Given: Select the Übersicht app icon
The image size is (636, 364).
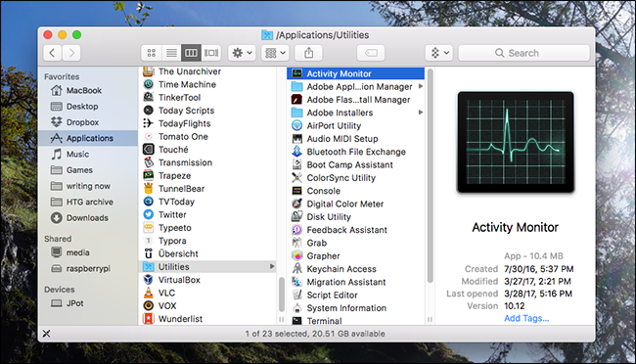Looking at the screenshot, I should coord(149,253).
